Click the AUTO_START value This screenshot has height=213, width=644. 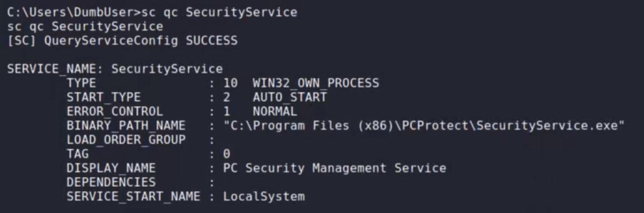pyautogui.click(x=290, y=98)
